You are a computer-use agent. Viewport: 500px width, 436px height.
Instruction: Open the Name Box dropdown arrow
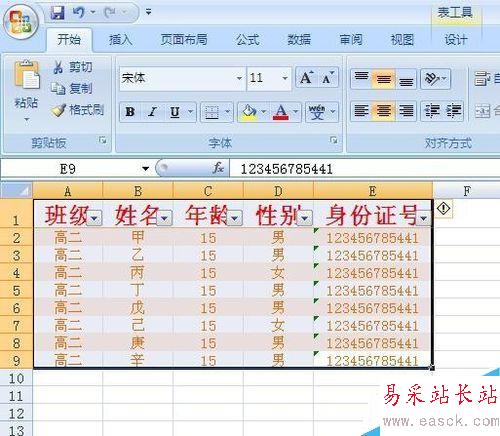[145, 169]
